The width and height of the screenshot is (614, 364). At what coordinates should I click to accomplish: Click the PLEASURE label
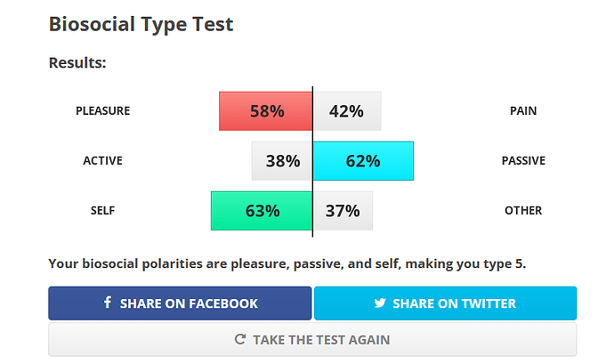[102, 111]
